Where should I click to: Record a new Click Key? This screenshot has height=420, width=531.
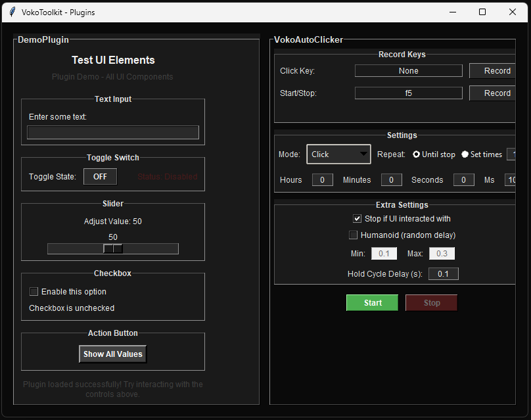(493, 71)
